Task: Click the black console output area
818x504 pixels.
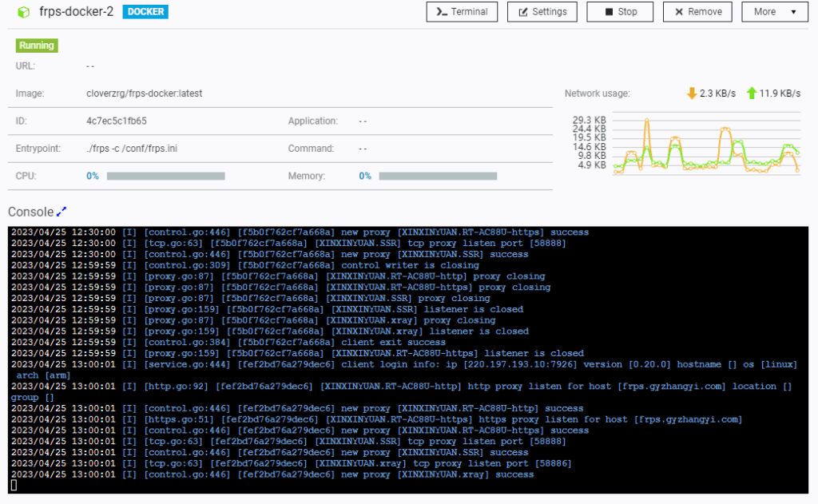Action: pyautogui.click(x=408, y=360)
